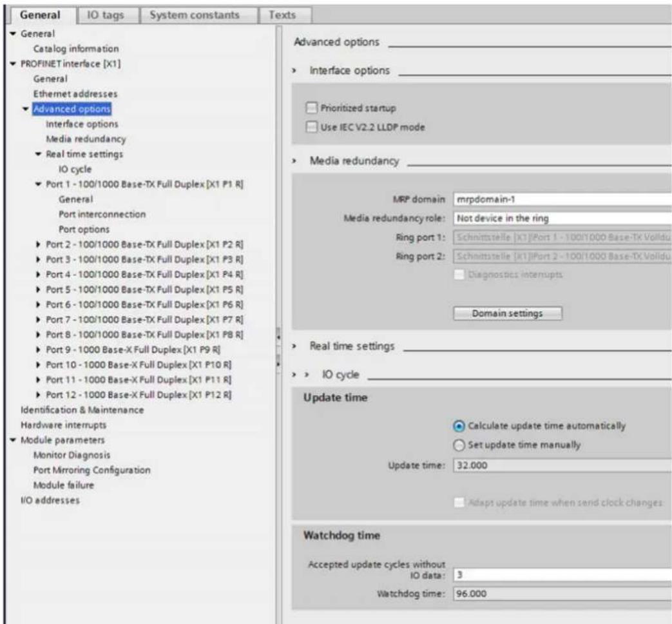Expand Port 5 [X1 P5 R] node

[x=39, y=289]
